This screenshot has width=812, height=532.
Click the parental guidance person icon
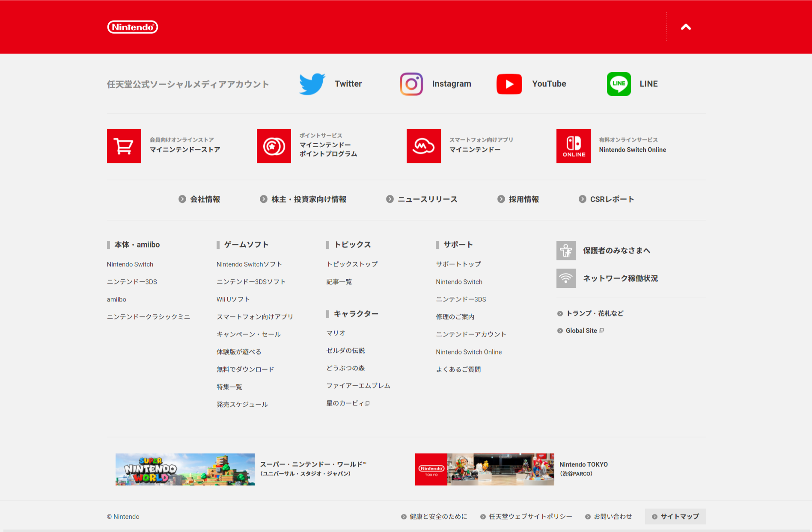coord(566,251)
